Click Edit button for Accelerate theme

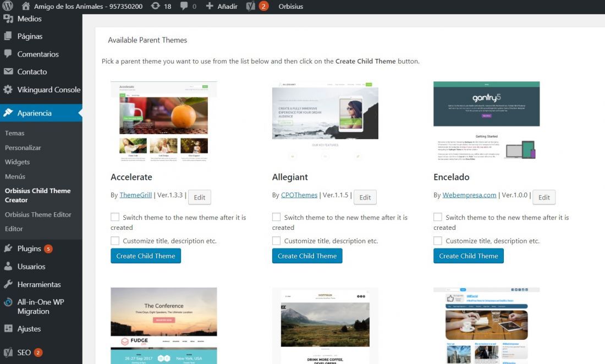coord(200,197)
